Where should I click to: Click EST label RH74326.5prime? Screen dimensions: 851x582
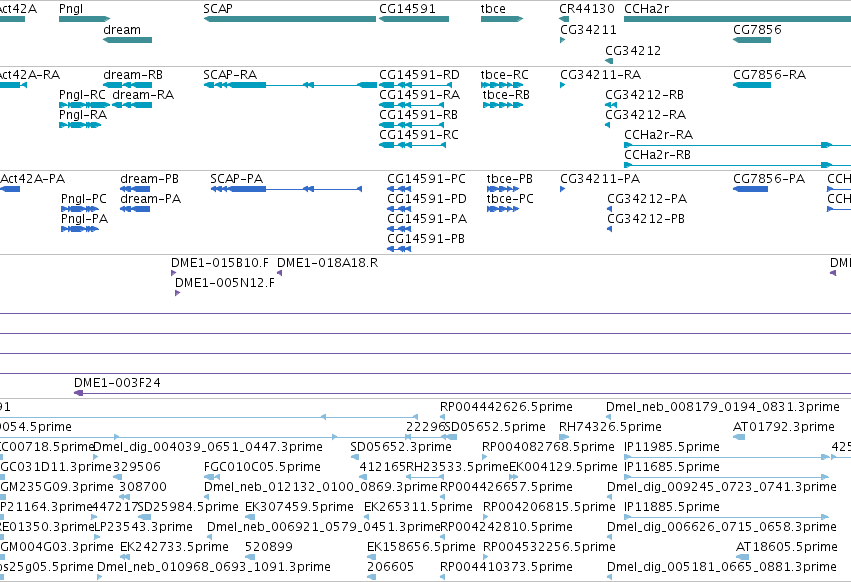(x=610, y=427)
